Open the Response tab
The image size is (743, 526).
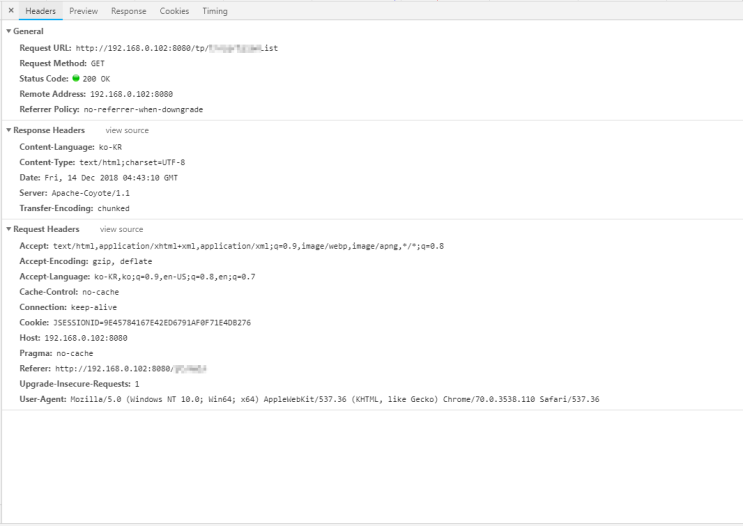(x=128, y=11)
